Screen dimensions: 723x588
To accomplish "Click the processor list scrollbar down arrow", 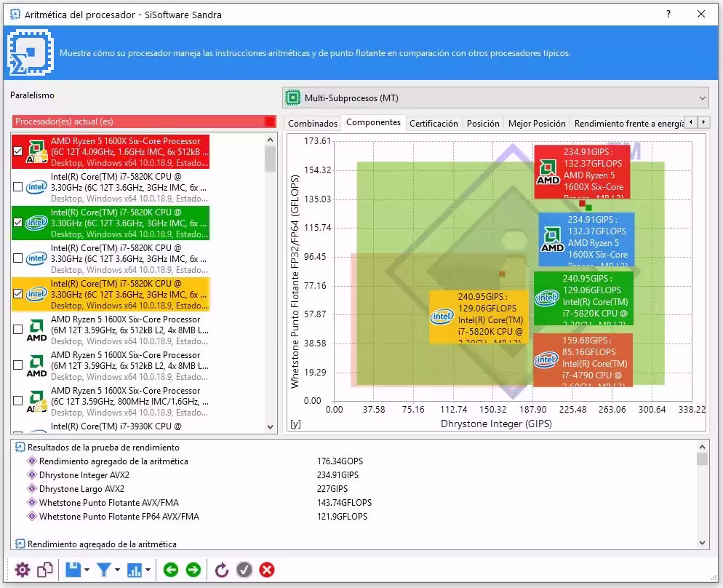I will point(271,427).
